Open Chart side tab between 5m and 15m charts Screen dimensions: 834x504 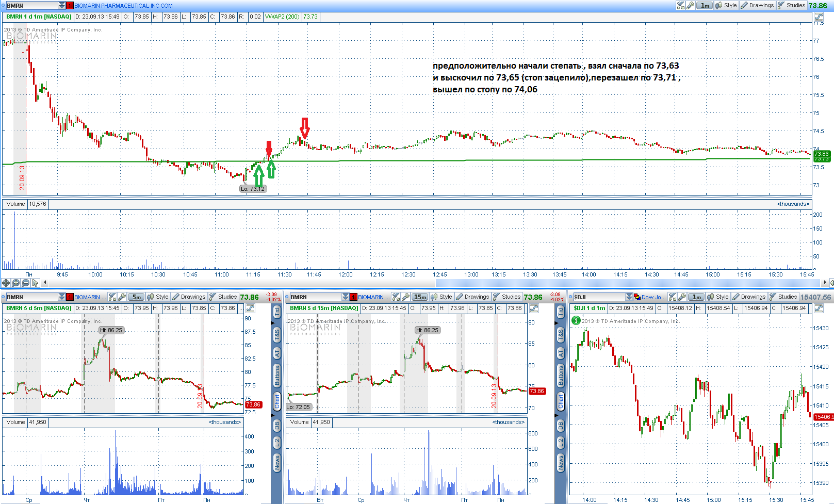coord(277,401)
